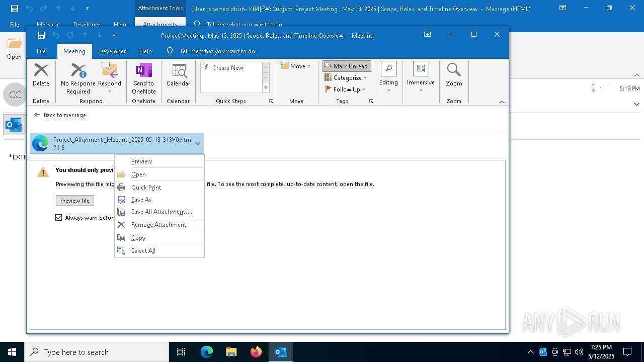
Task: Open the Immersive dropdown button
Action: [x=421, y=78]
